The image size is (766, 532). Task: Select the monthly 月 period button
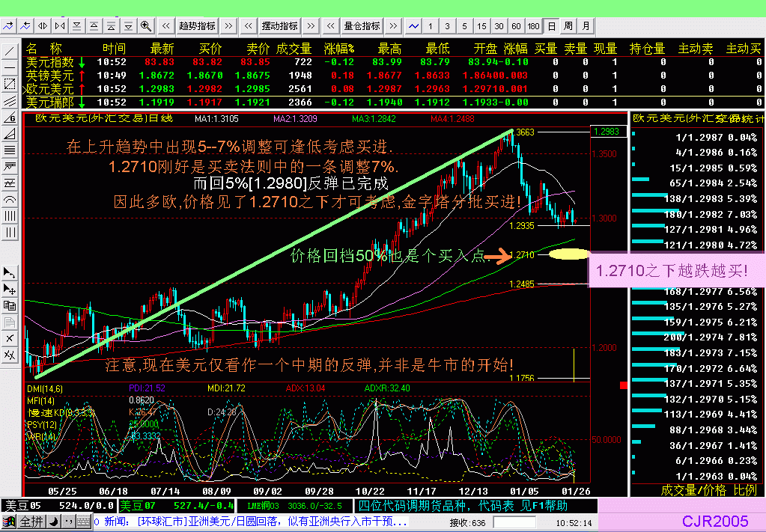click(x=586, y=26)
